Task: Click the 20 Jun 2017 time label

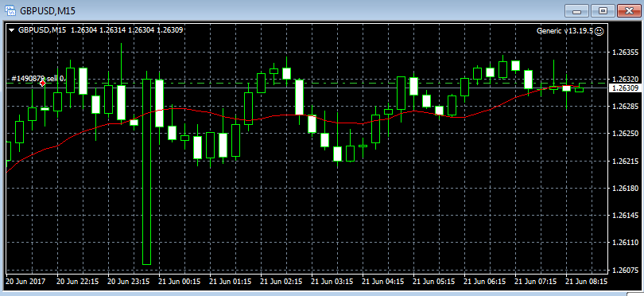Action: (x=25, y=282)
